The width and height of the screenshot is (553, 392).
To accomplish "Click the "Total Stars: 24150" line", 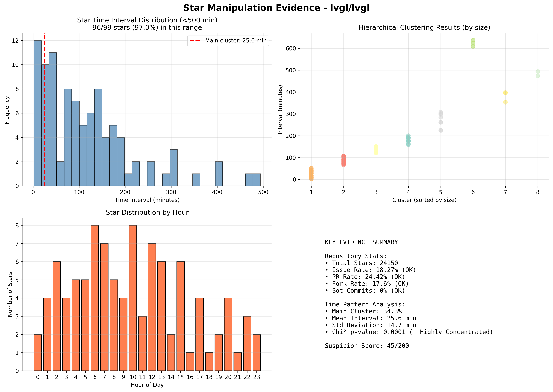I will [361, 263].
